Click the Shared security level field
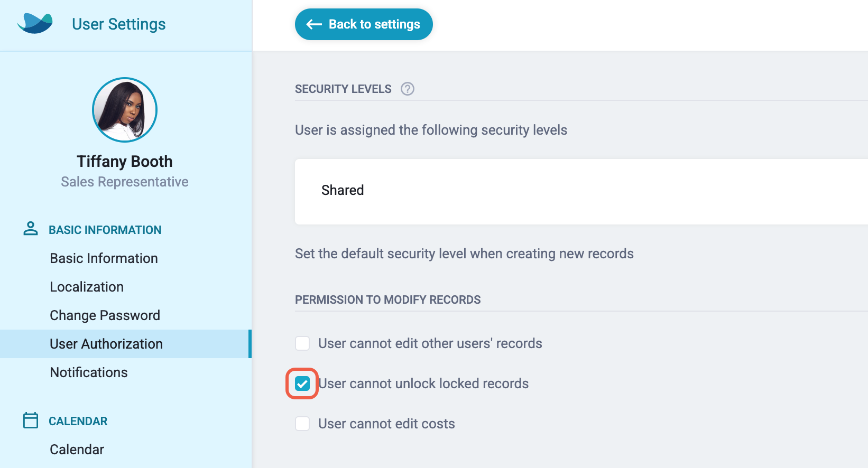 581,192
